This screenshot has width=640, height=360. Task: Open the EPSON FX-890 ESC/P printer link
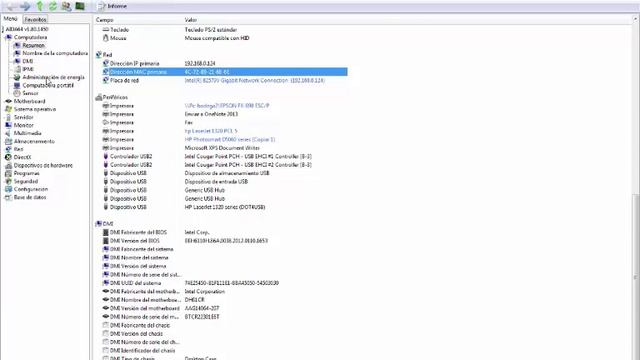click(227, 106)
